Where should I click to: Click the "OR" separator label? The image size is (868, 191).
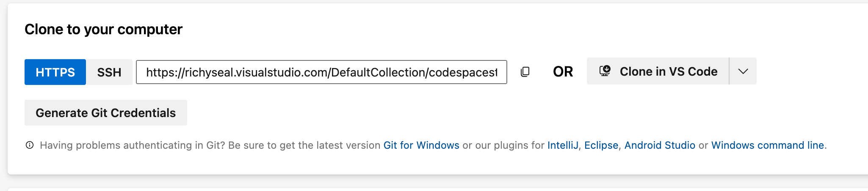[563, 72]
